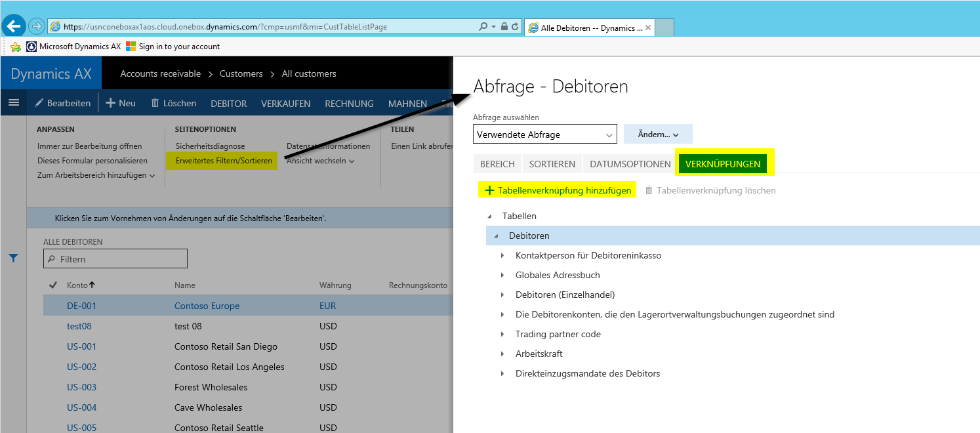Switch to the SORTIEREN tab

tap(552, 164)
